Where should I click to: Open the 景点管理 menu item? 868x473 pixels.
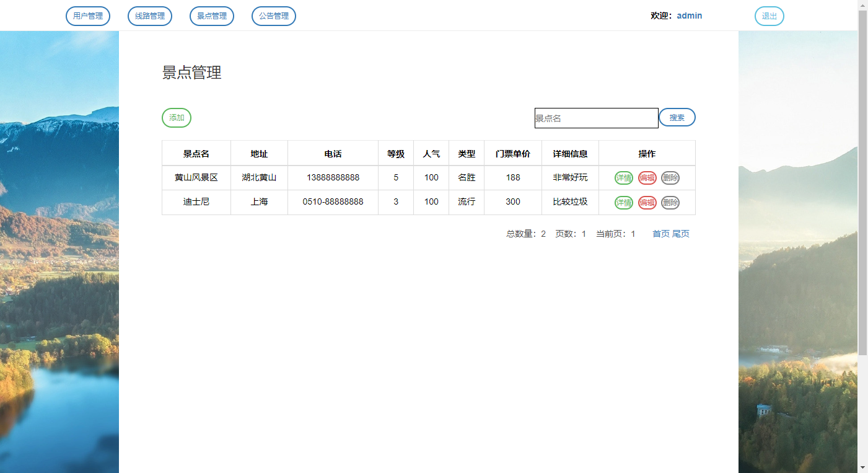(x=212, y=16)
